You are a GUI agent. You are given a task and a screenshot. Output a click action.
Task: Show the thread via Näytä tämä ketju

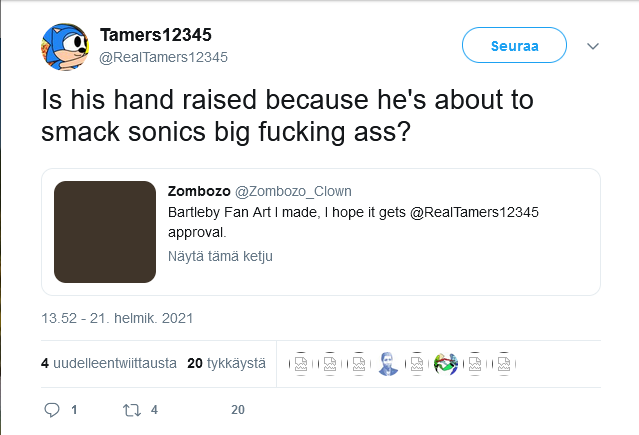click(x=220, y=255)
